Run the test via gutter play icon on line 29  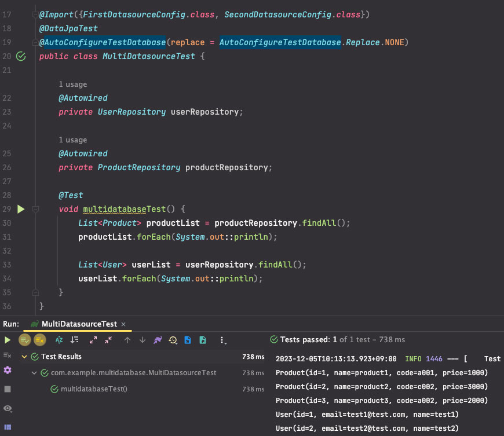coord(21,209)
